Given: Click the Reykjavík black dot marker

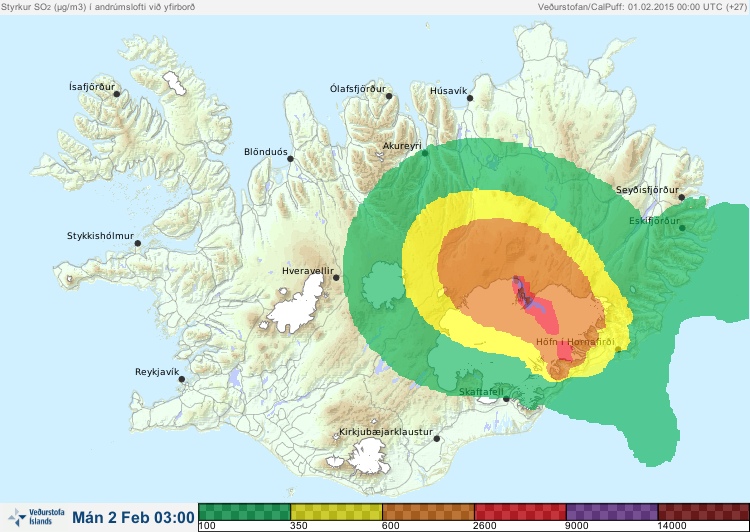Looking at the screenshot, I should tap(182, 379).
